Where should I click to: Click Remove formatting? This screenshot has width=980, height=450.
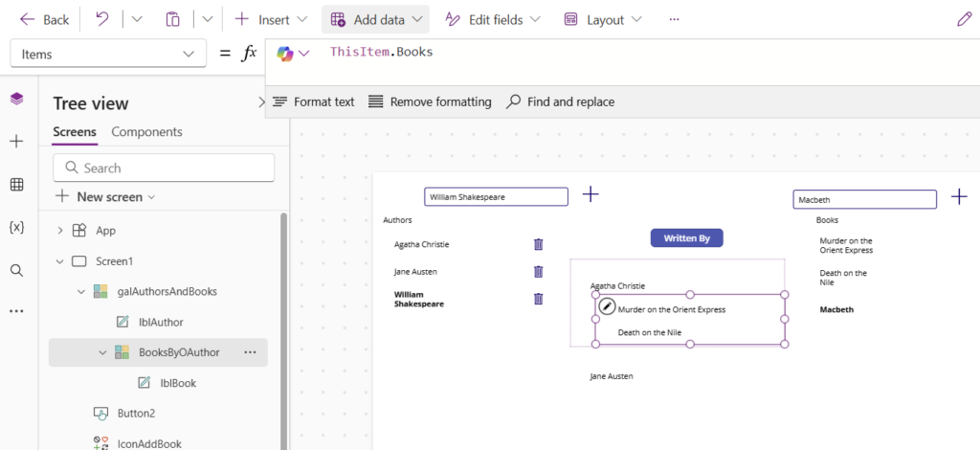coord(430,101)
